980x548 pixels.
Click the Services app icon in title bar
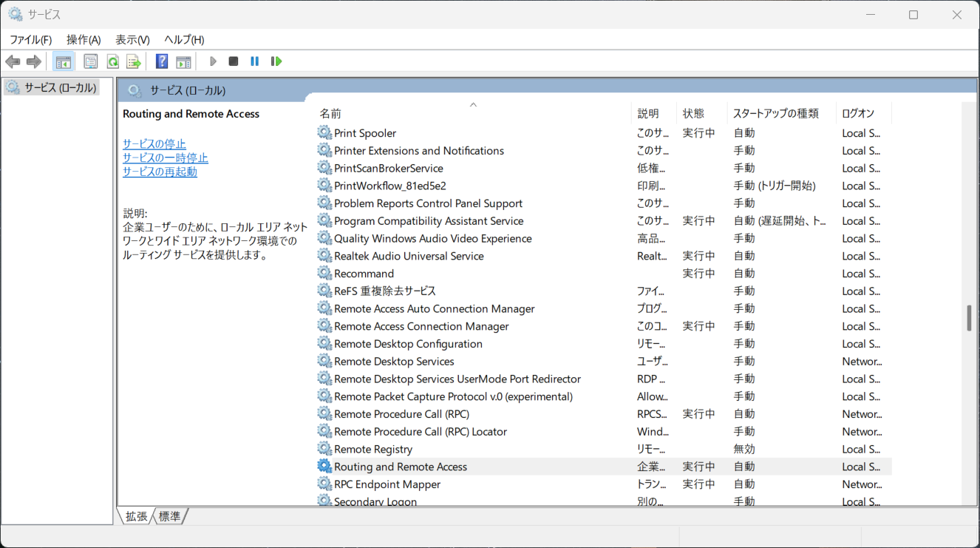(x=15, y=14)
